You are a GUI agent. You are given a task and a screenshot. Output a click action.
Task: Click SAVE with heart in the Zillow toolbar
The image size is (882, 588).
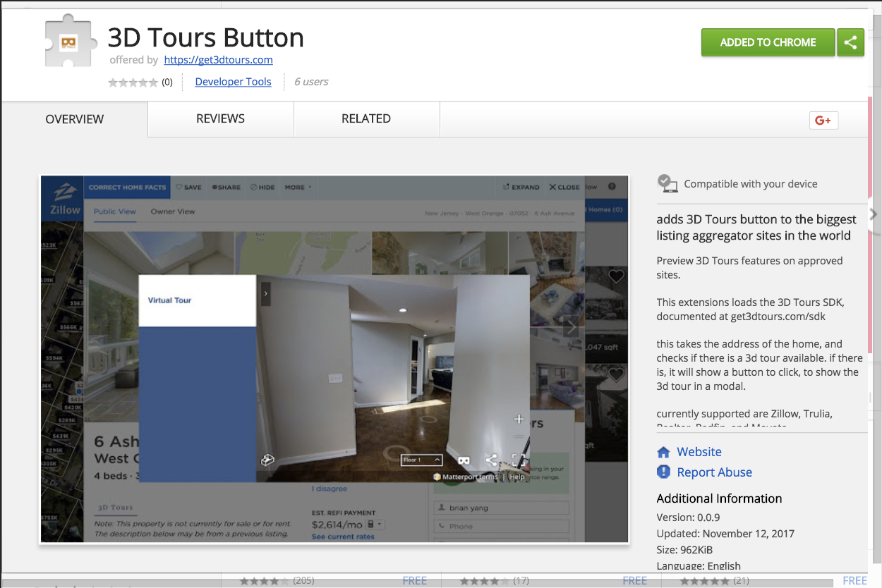188,188
